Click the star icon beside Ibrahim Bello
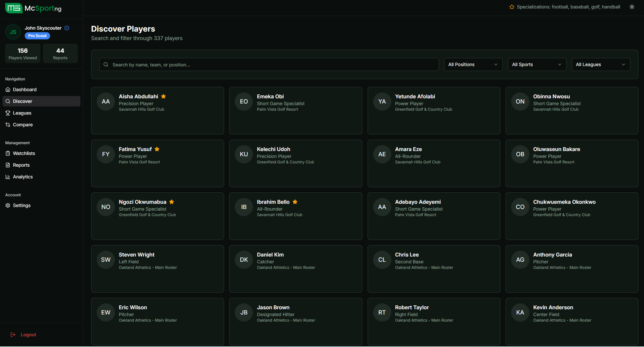The width and height of the screenshot is (644, 347). click(x=295, y=202)
